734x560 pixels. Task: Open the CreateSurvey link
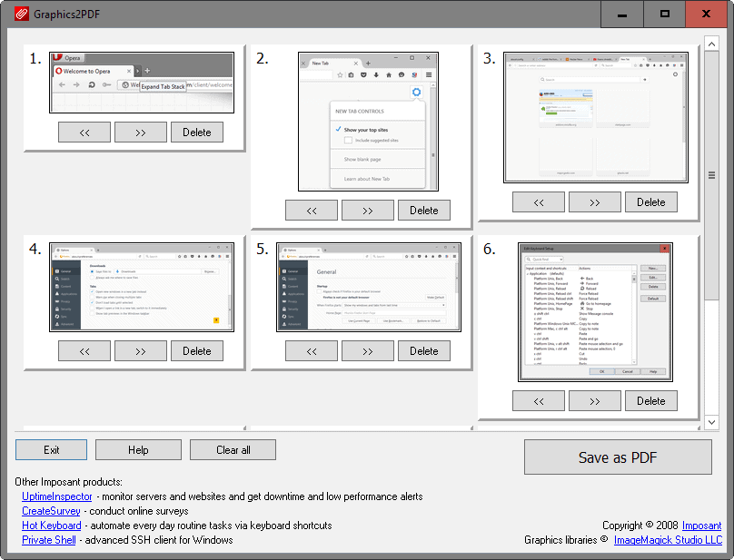(51, 511)
